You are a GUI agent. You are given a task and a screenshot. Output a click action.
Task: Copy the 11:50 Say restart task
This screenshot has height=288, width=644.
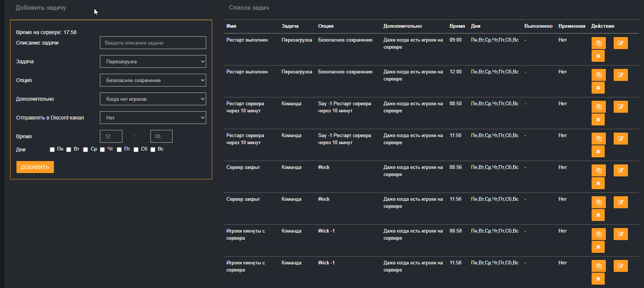point(598,139)
